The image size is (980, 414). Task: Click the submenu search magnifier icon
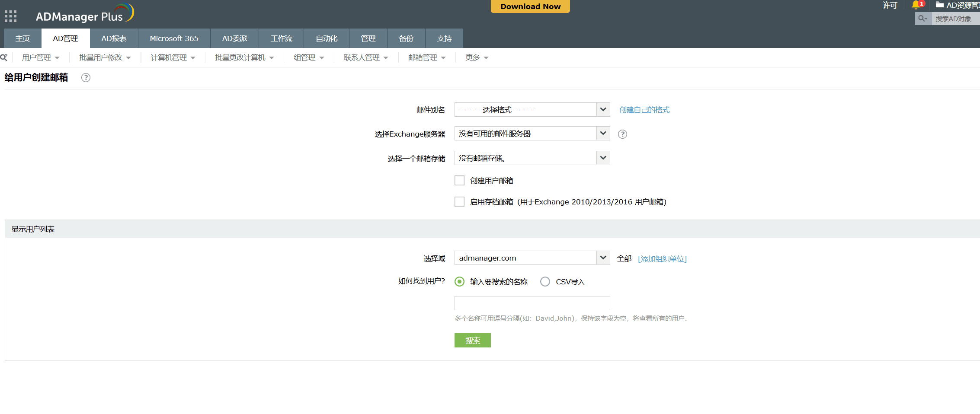pyautogui.click(x=4, y=57)
